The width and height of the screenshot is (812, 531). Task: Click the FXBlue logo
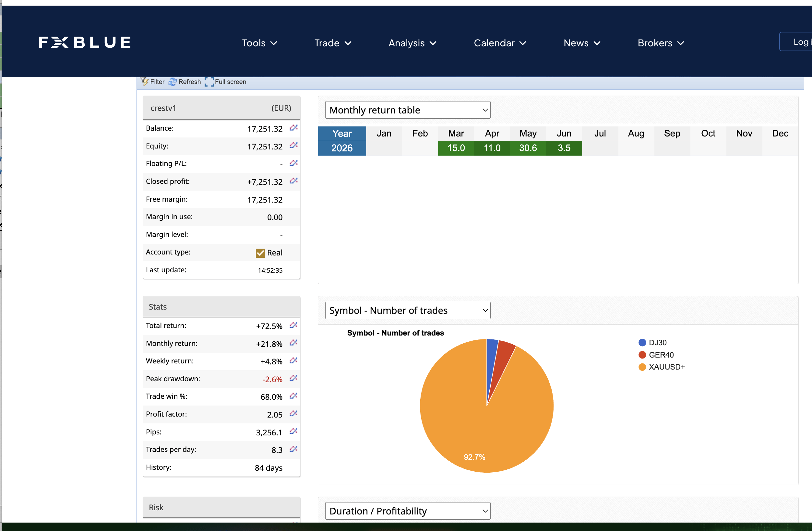[x=85, y=42]
